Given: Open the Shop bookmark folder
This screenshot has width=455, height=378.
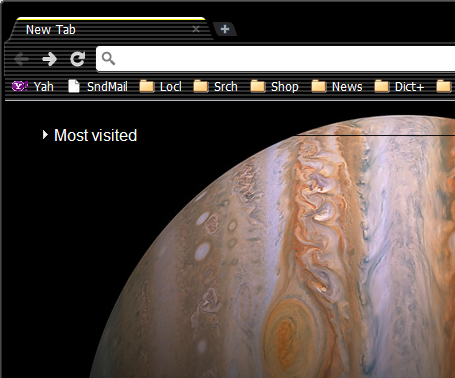Looking at the screenshot, I should (275, 87).
